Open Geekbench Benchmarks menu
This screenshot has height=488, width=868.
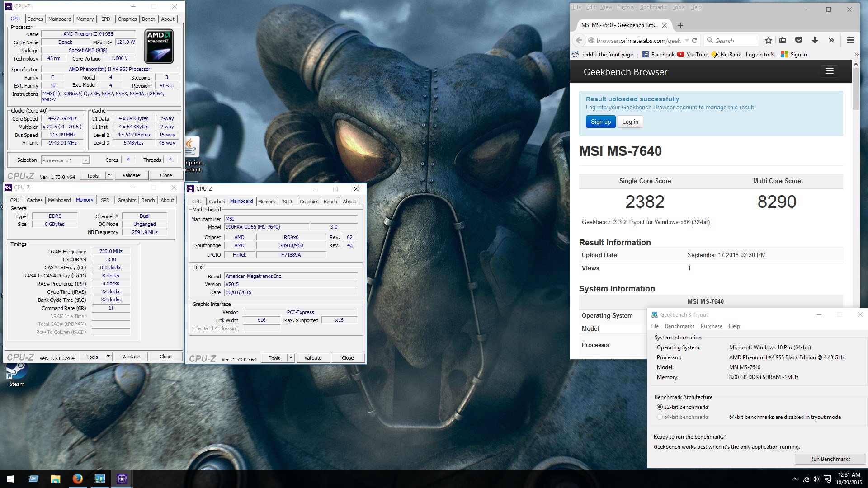click(679, 326)
